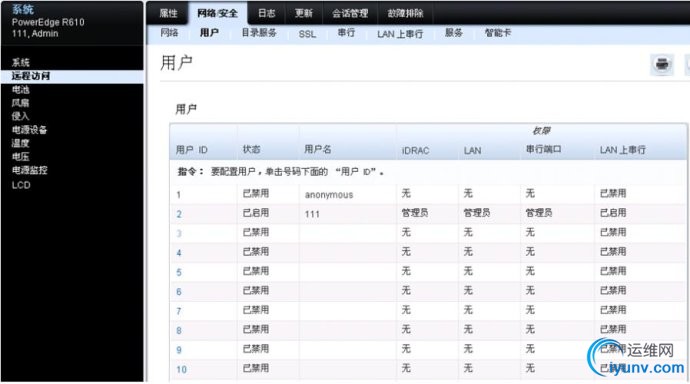The image size is (690, 384).
Task: Open 温度 in the sidebar
Action: [x=20, y=143]
